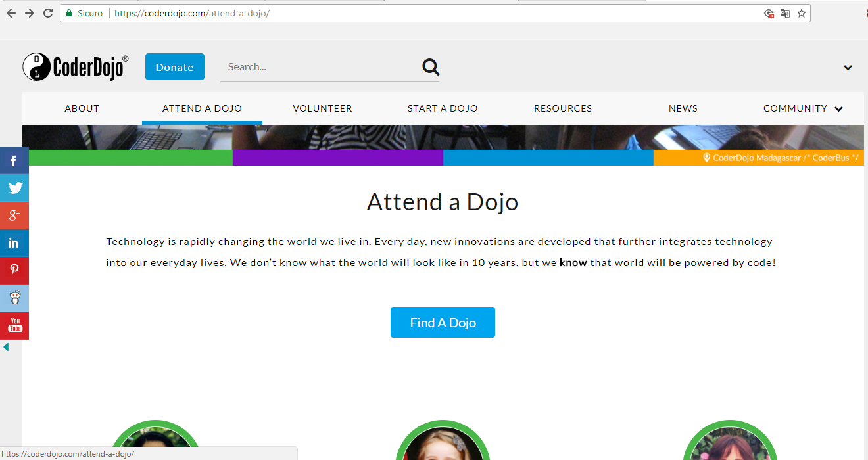Share on Reddit from the side bar
The width and height of the screenshot is (868, 460).
pyautogui.click(x=14, y=298)
